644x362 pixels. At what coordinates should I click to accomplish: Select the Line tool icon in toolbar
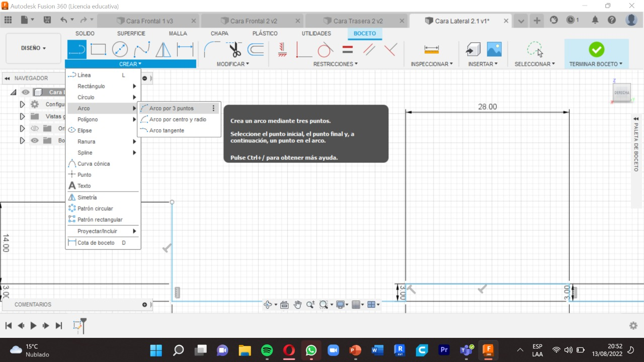click(76, 49)
